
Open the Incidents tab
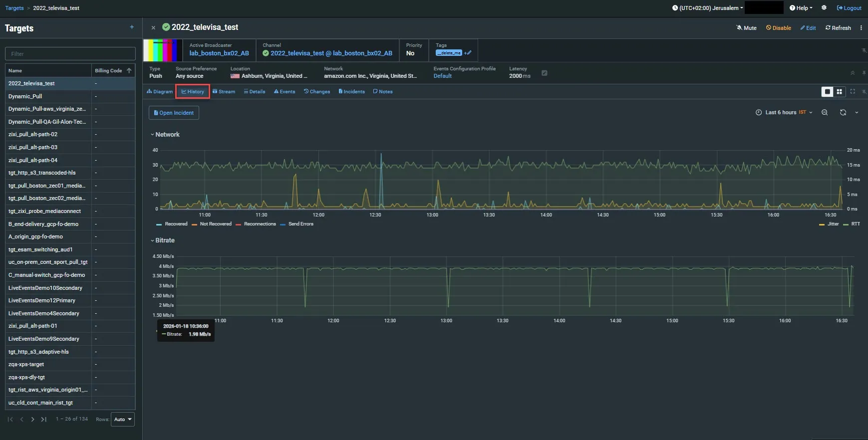[x=351, y=92]
